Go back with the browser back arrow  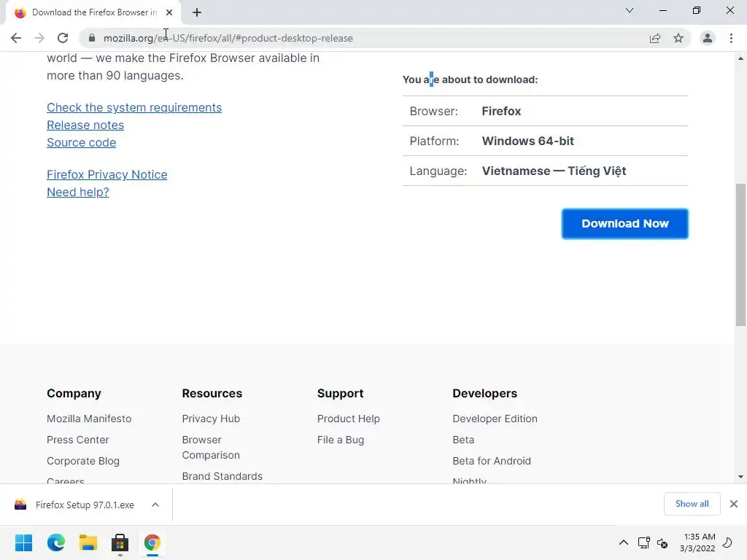tap(16, 38)
